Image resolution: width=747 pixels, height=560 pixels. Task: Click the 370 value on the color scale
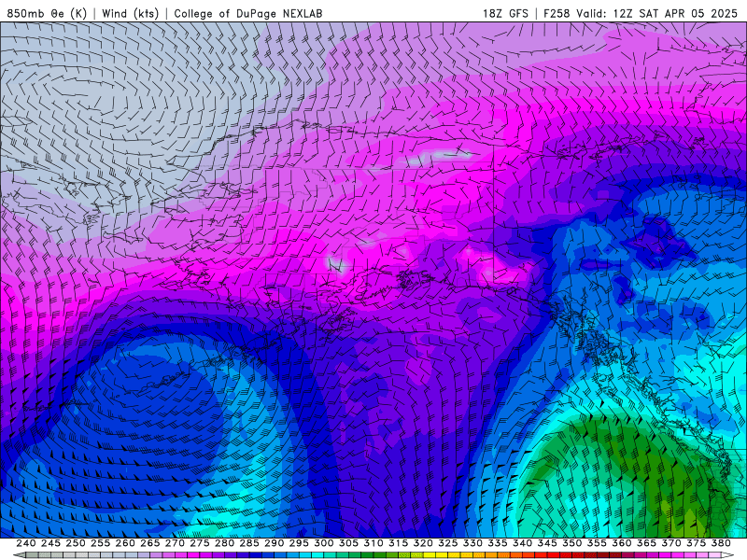[671, 543]
